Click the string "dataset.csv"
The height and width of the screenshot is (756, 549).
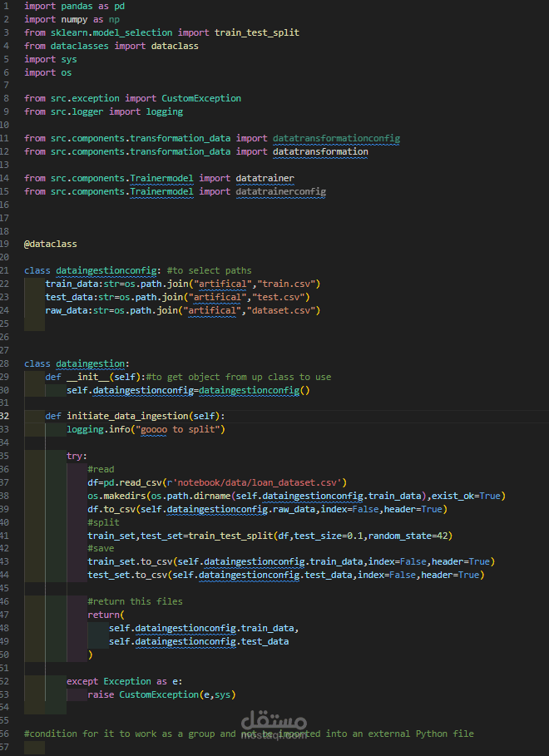(x=281, y=310)
